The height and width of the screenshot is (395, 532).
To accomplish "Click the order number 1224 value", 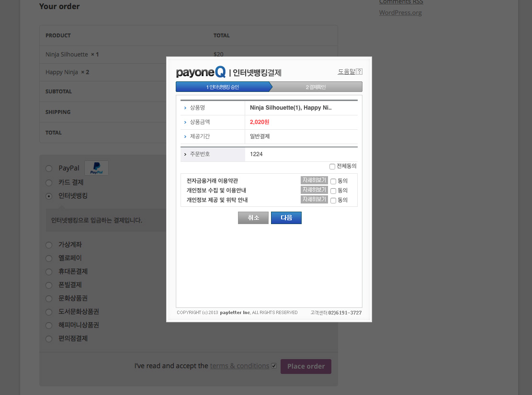I will click(256, 154).
